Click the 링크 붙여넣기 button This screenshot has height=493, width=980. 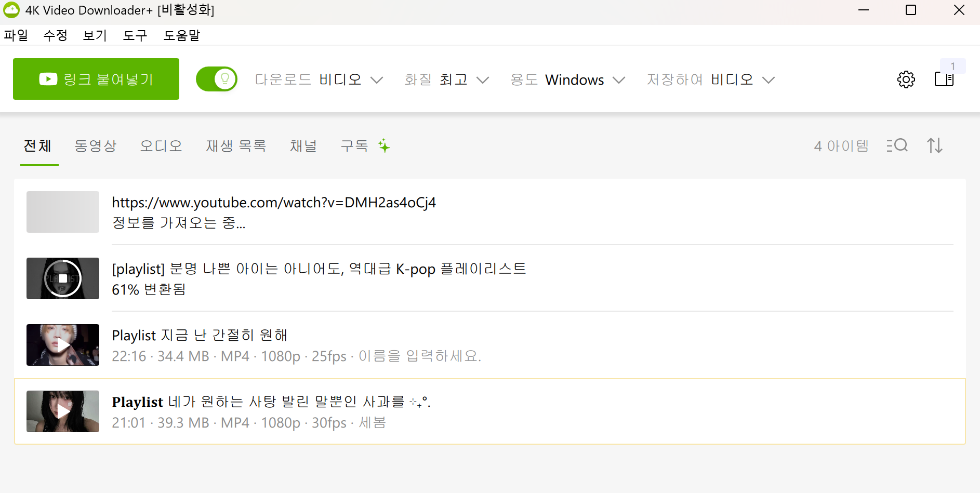96,79
